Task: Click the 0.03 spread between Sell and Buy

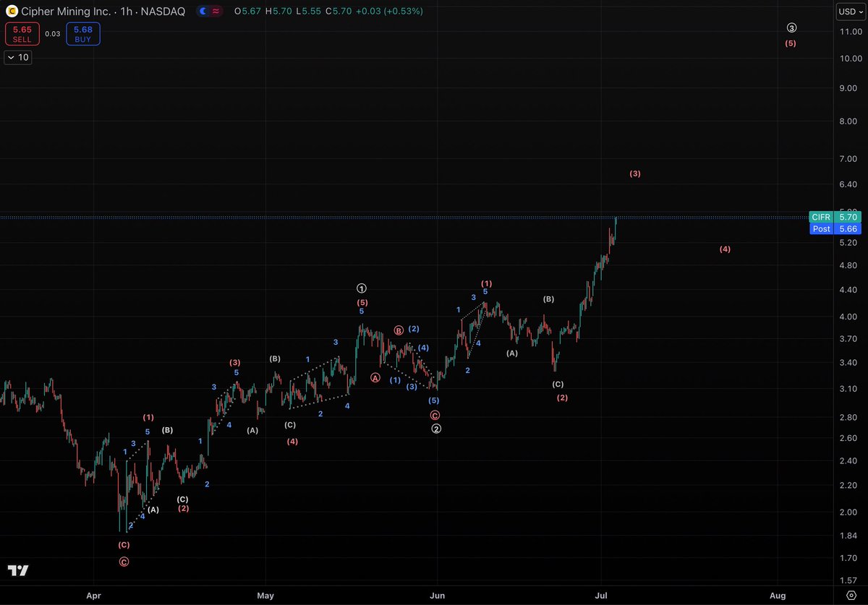Action: click(53, 33)
